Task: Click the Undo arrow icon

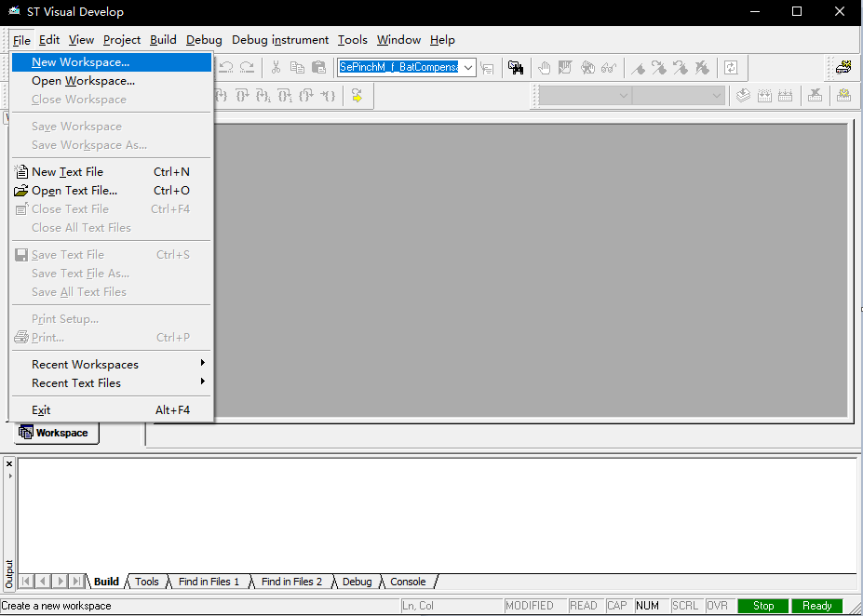Action: coord(225,67)
